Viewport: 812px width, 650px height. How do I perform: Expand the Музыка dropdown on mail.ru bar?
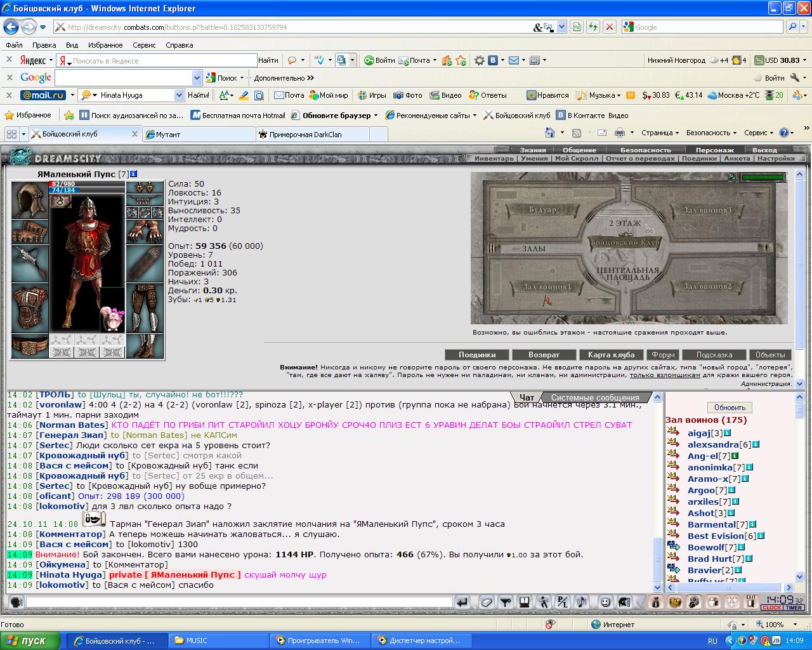(x=619, y=95)
